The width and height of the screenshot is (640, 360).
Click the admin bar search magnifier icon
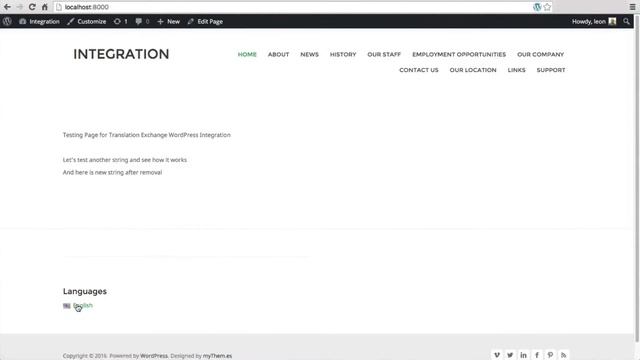coord(626,21)
